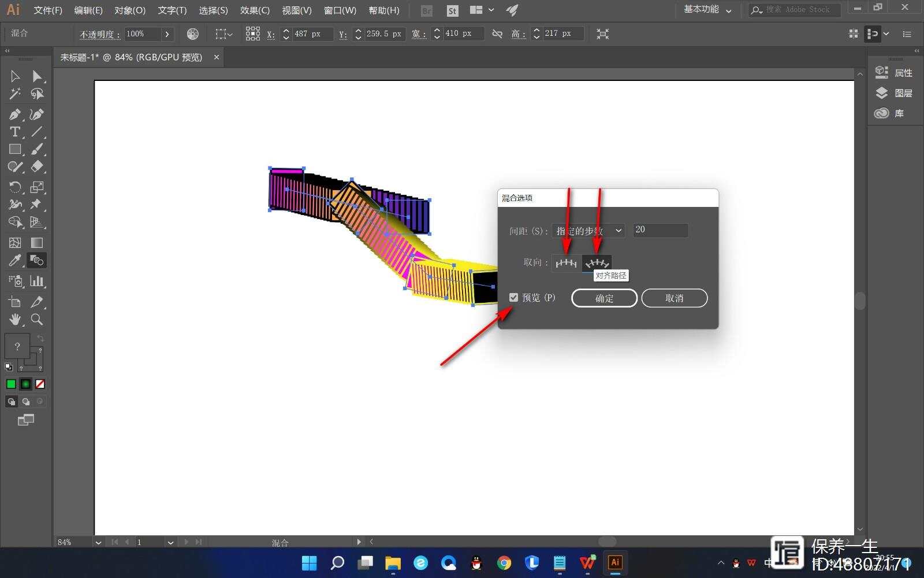Select the Eyedropper tool
924x578 pixels.
click(15, 261)
